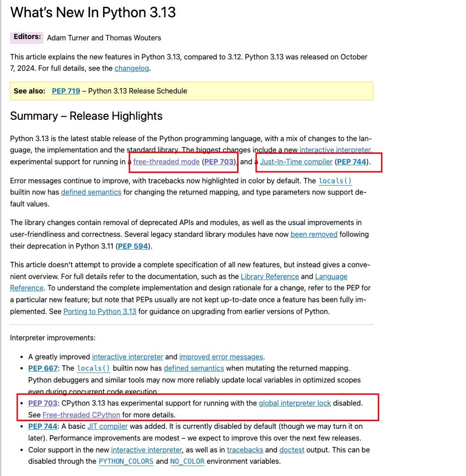
Task: Follow defined semantics link after 'builtin now has'
Action: (x=91, y=192)
